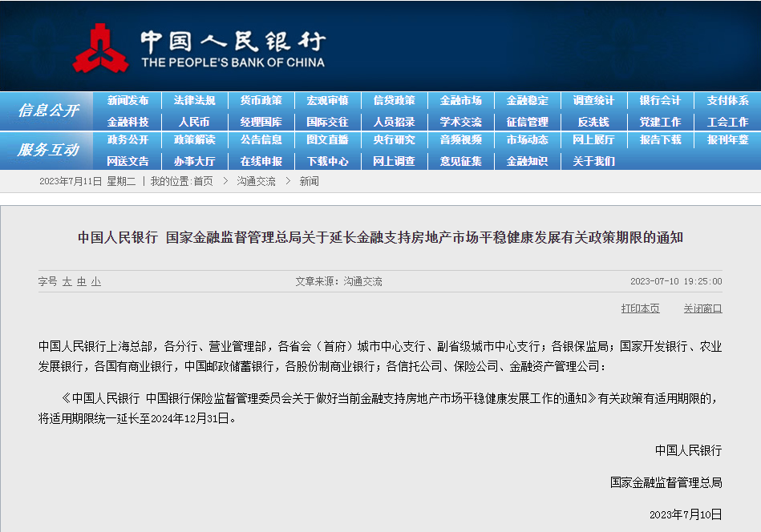This screenshot has width=761, height=532.
Task: Click 关闭窗口 link
Action: point(702,308)
